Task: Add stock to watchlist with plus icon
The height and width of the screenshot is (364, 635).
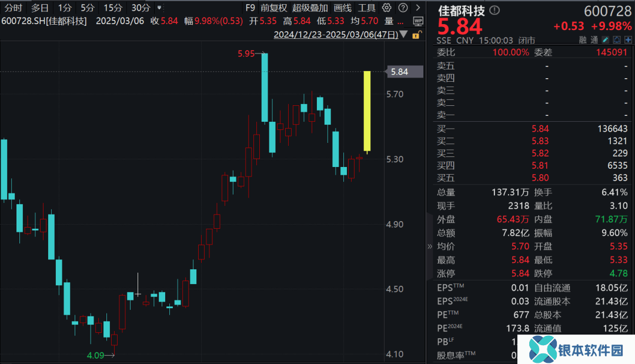Action: tap(627, 40)
